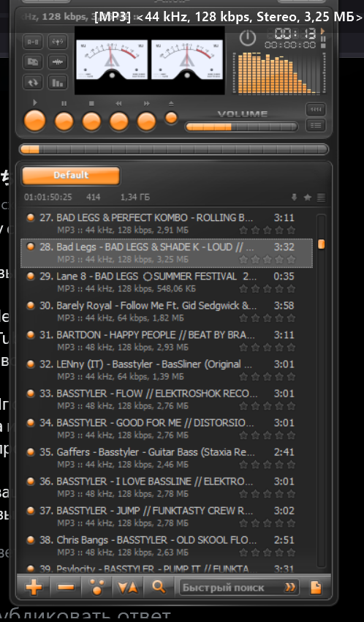This screenshot has width=364, height=622.
Task: Click the 0:35 duration of track 29
Action: [x=284, y=277]
